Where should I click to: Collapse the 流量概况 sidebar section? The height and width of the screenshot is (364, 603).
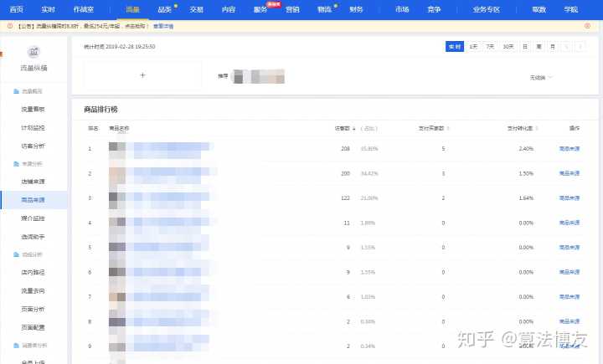(x=32, y=90)
